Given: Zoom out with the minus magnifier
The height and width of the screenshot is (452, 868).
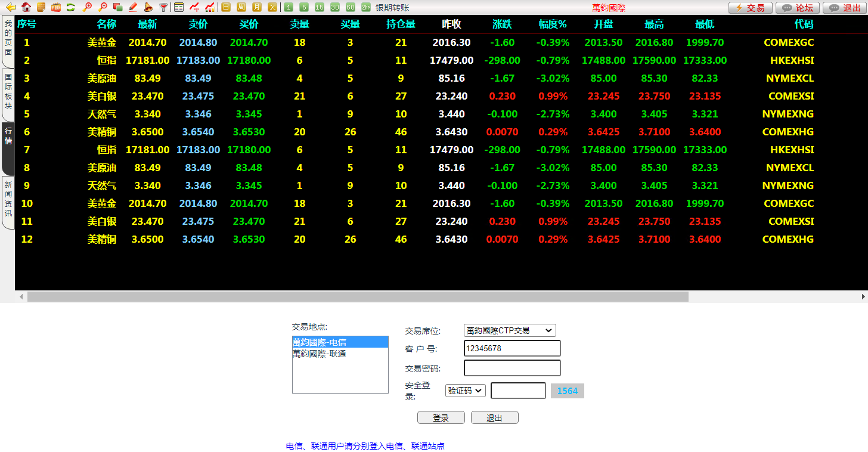Looking at the screenshot, I should (103, 7).
